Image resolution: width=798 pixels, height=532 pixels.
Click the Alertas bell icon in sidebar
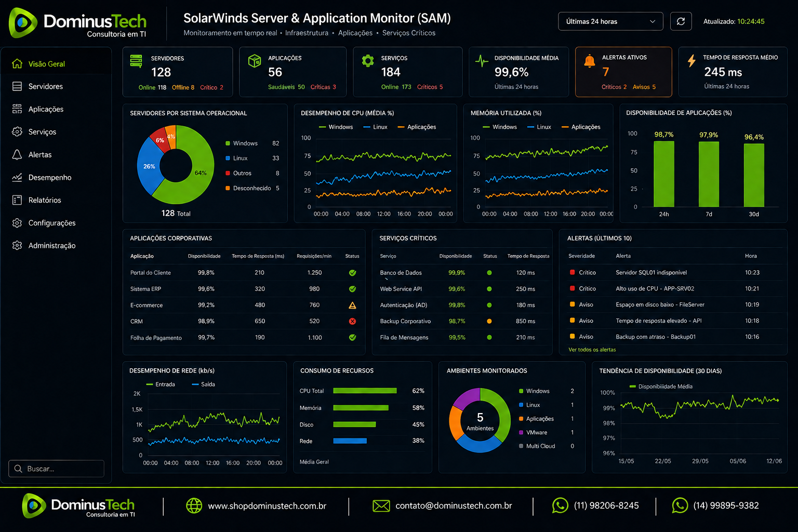17,154
